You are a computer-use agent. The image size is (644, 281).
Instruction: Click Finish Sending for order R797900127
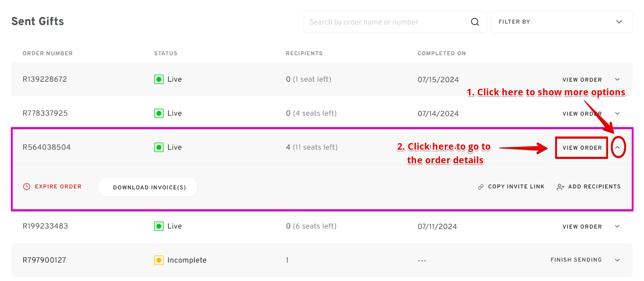click(x=576, y=260)
